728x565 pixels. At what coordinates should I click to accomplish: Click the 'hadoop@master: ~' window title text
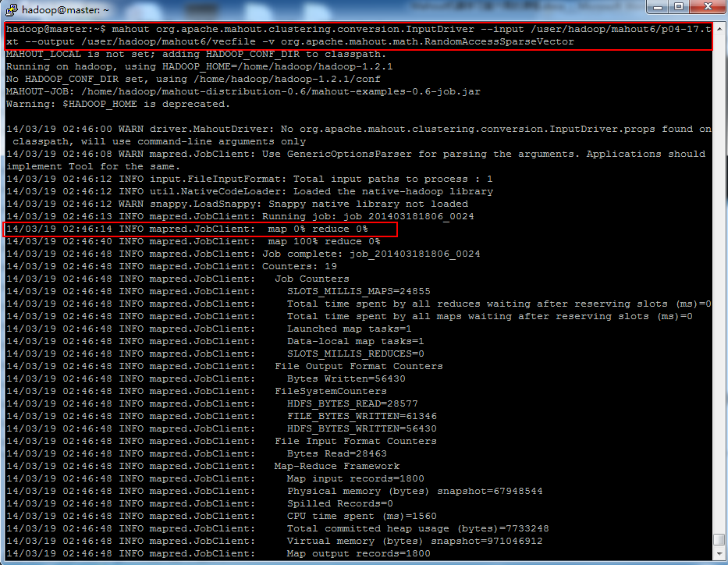click(x=66, y=9)
